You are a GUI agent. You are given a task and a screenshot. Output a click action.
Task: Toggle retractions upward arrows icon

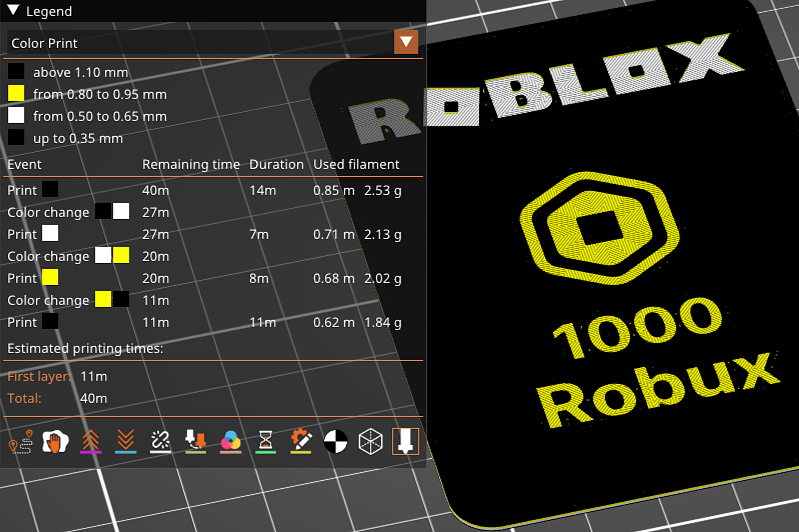coord(91,441)
